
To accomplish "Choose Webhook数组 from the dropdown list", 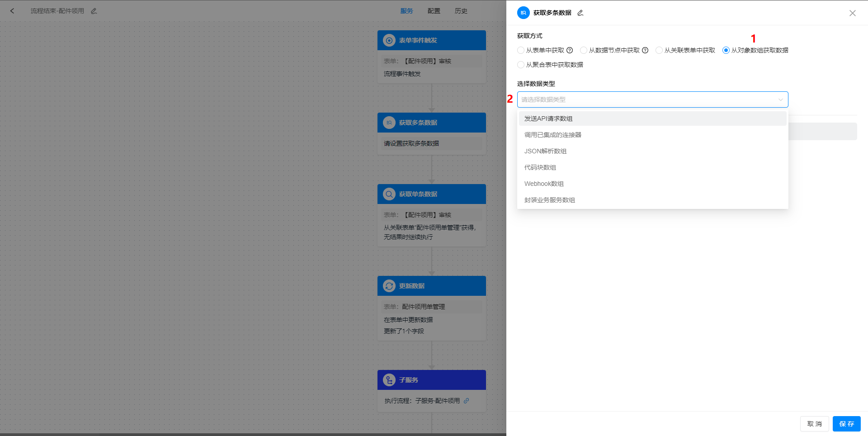I will tap(544, 184).
